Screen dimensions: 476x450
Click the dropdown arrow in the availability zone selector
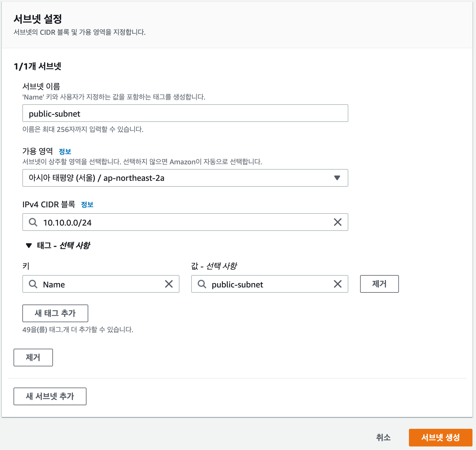click(x=337, y=178)
